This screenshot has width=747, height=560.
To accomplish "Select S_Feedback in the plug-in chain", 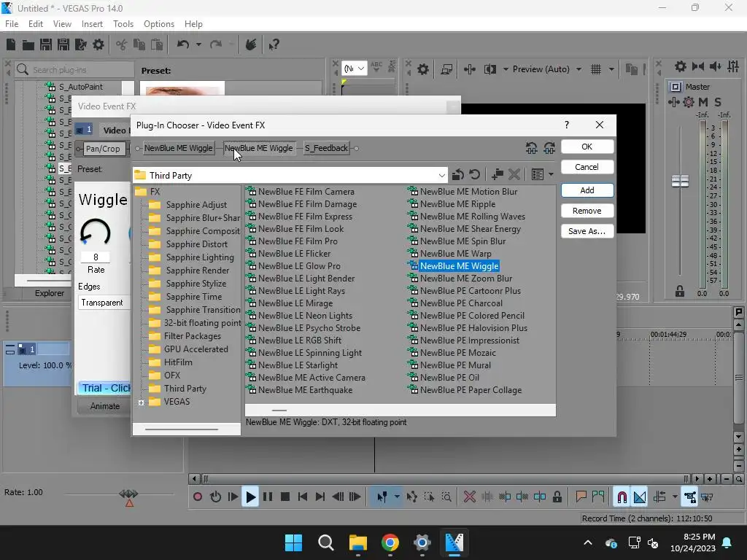I will (327, 148).
